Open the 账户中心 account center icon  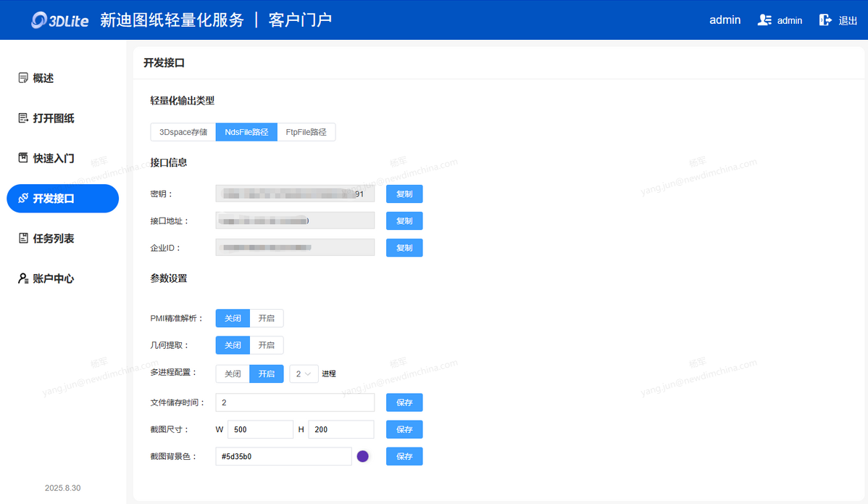pyautogui.click(x=23, y=278)
